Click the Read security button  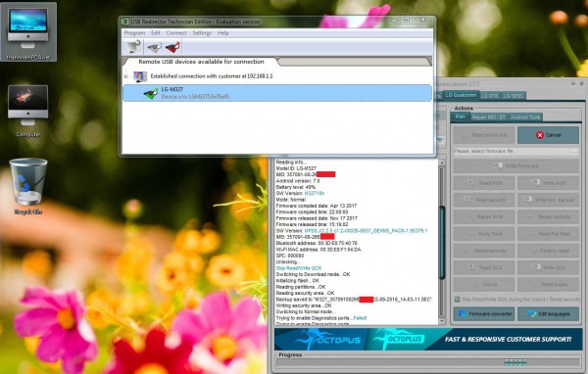click(x=484, y=200)
